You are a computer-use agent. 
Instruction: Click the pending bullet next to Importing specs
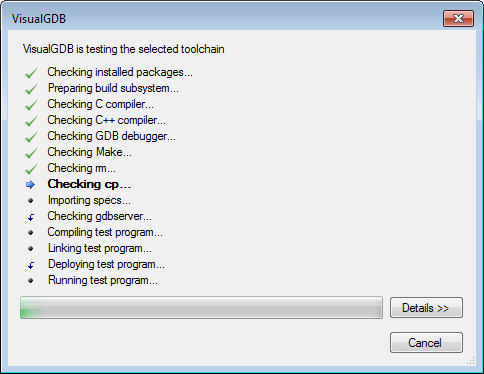tap(31, 201)
